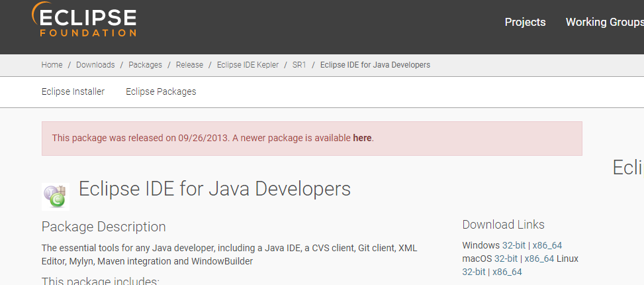The image size is (644, 285).
Task: Go to Home in the breadcrumb
Action: 52,65
